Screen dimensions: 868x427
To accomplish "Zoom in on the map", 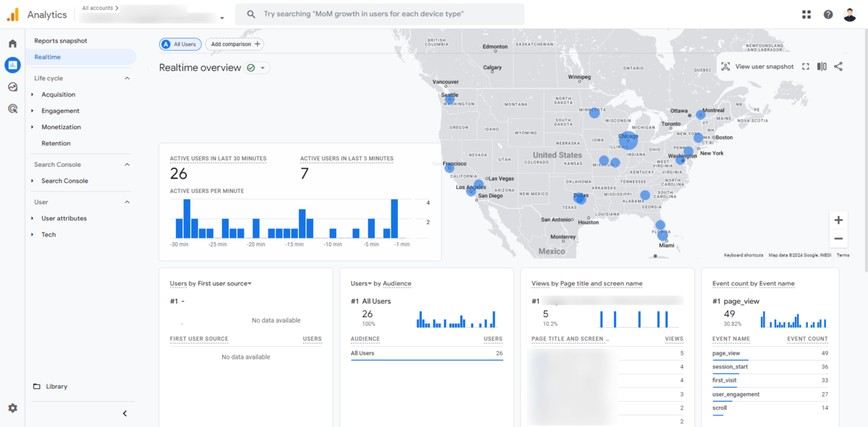I will [838, 220].
